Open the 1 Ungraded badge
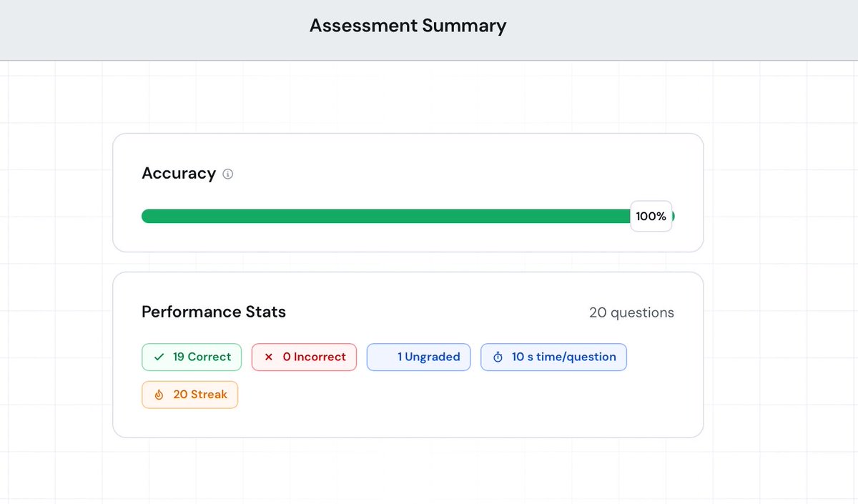 419,357
